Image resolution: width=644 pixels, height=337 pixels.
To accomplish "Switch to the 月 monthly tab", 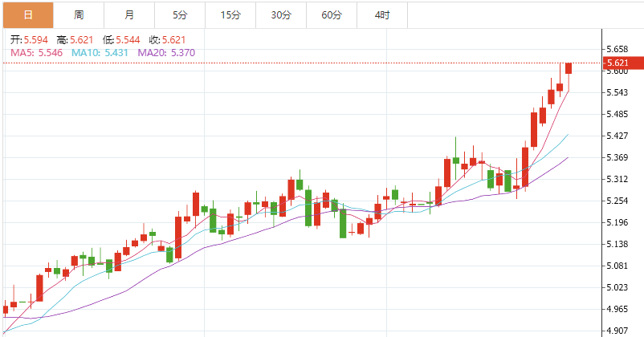I will pyautogui.click(x=129, y=15).
